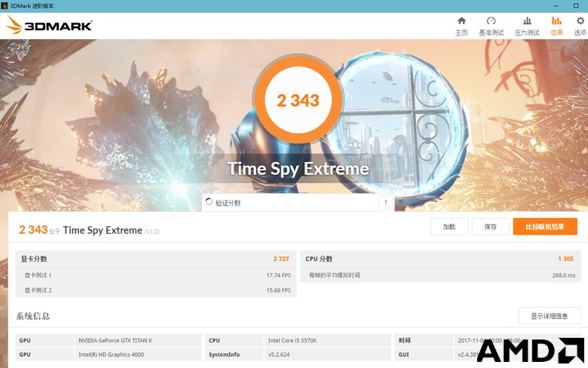Click Intel Core i5 3570K entry
Viewport: 588px width, 368px height.
(x=292, y=340)
